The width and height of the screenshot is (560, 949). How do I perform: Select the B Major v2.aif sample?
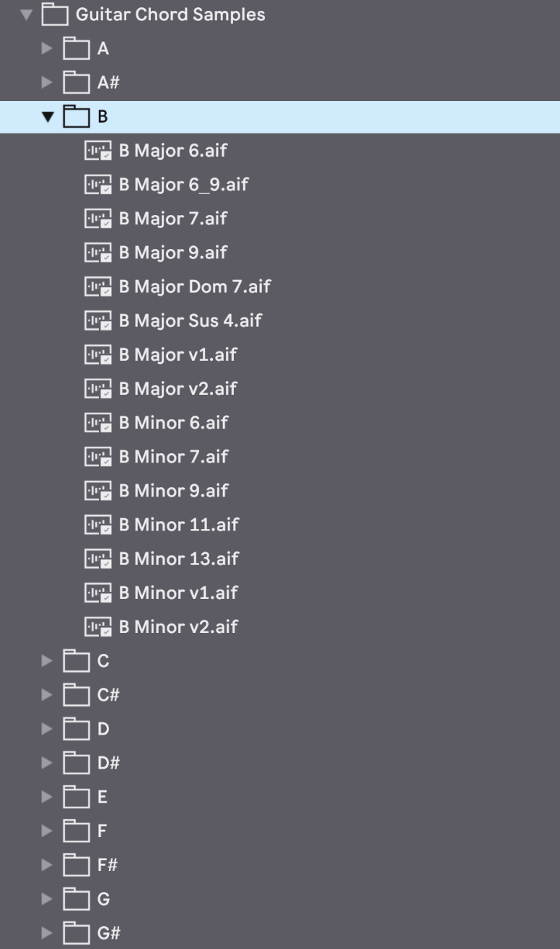178,389
